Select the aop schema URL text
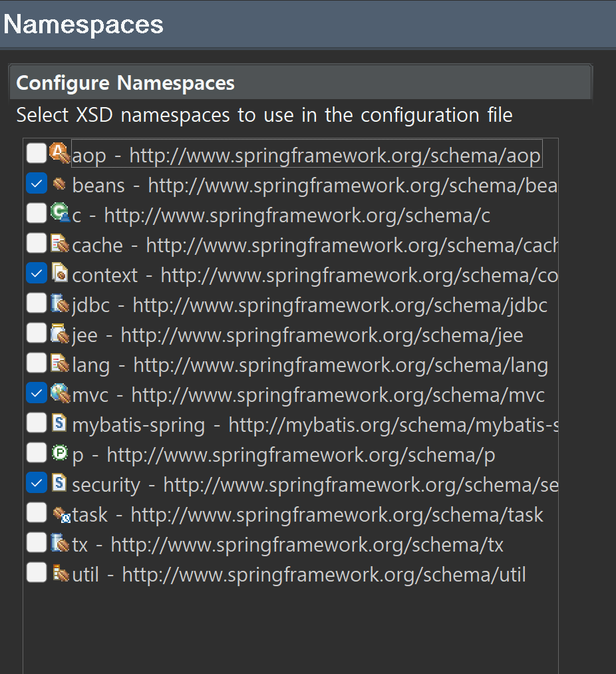Screen dimensions: 616x674 (x=335, y=155)
